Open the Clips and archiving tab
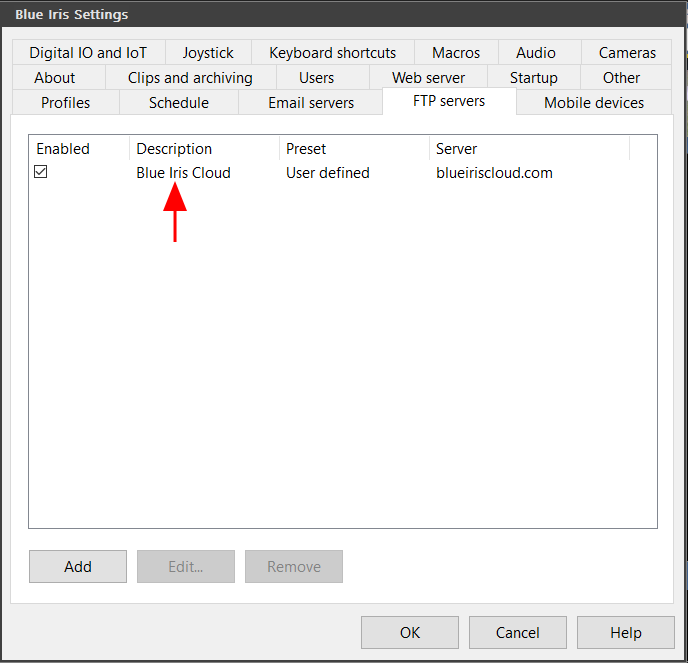The width and height of the screenshot is (688, 663). 190,77
